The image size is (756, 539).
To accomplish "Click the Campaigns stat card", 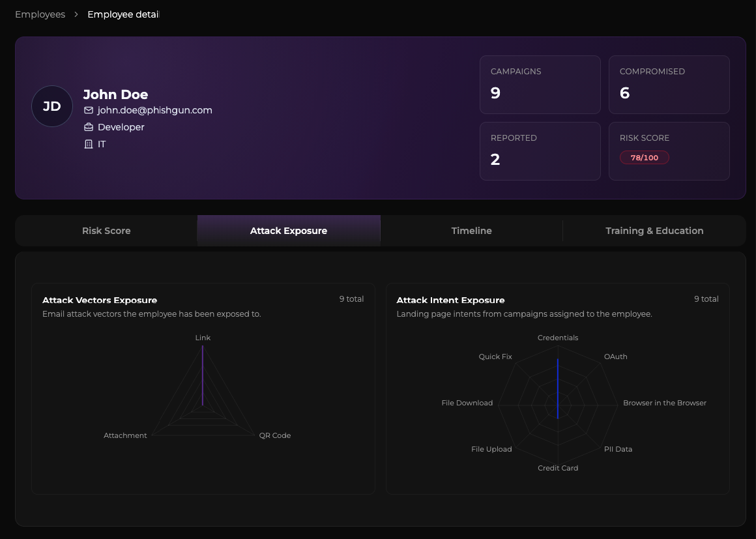I will click(540, 85).
